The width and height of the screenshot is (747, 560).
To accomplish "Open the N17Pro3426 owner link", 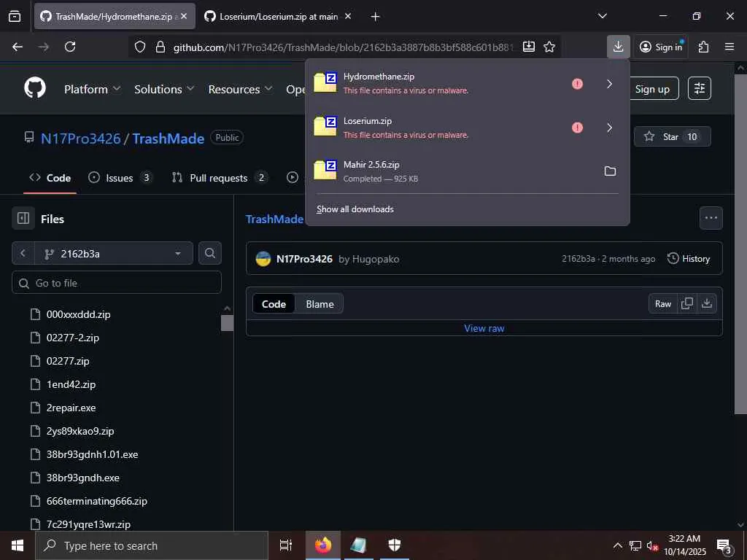I will (80, 139).
